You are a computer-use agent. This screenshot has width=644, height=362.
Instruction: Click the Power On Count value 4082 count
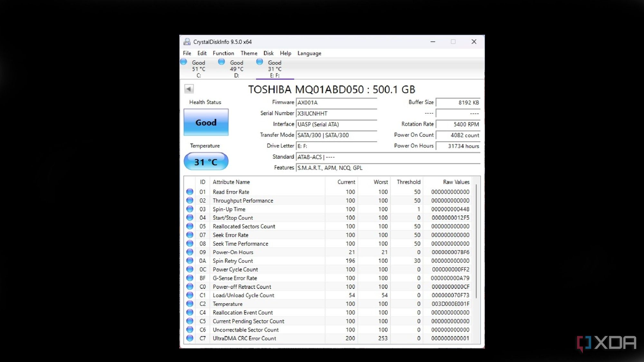(x=458, y=135)
